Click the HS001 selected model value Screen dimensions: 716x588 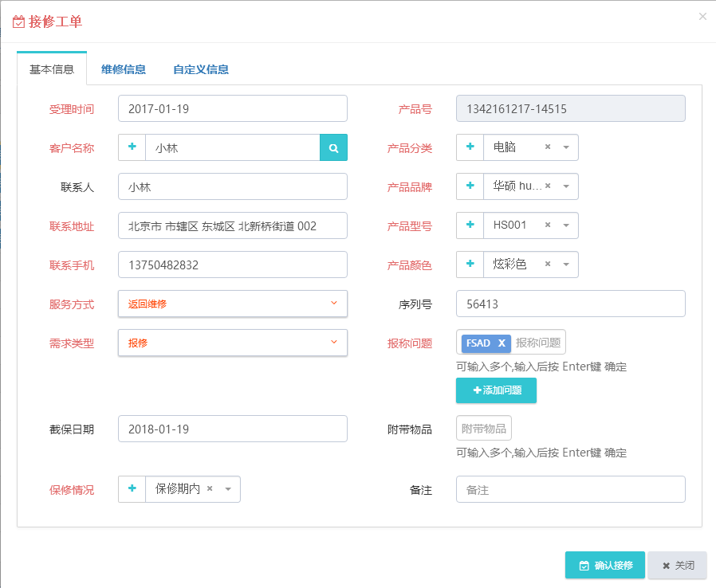coord(509,225)
